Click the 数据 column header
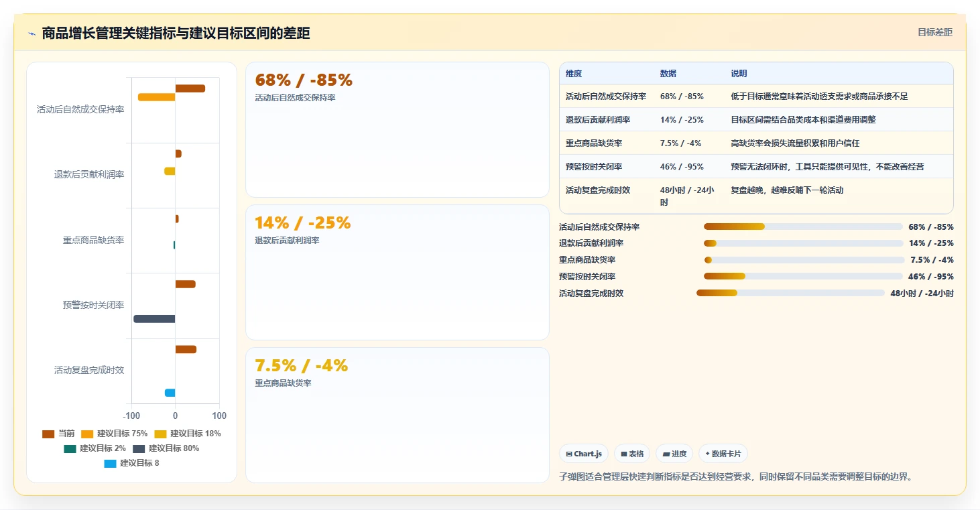 click(x=668, y=74)
